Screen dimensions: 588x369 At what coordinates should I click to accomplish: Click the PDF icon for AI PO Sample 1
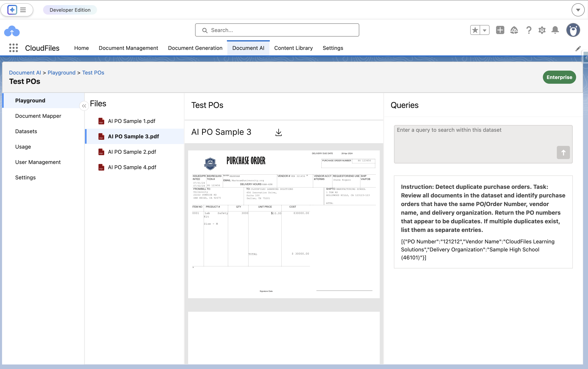click(101, 121)
